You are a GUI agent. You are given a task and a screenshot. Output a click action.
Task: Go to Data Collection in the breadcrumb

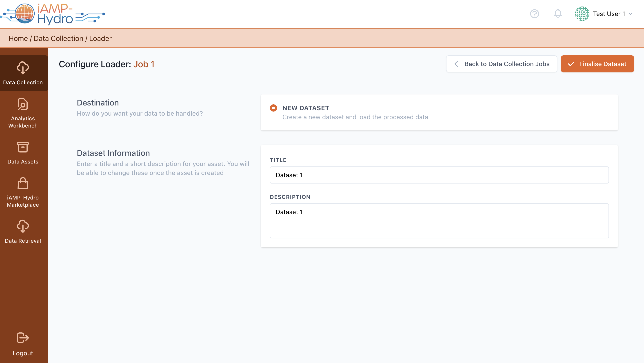pyautogui.click(x=58, y=38)
